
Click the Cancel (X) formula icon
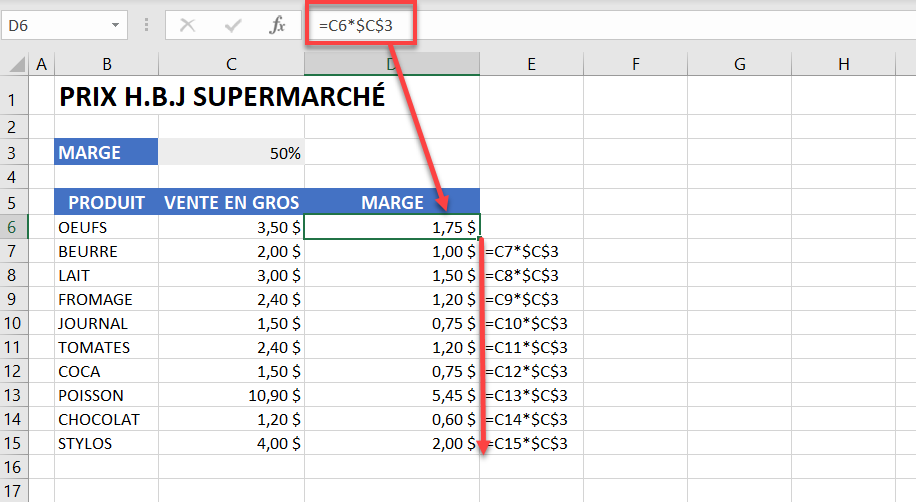click(x=188, y=25)
